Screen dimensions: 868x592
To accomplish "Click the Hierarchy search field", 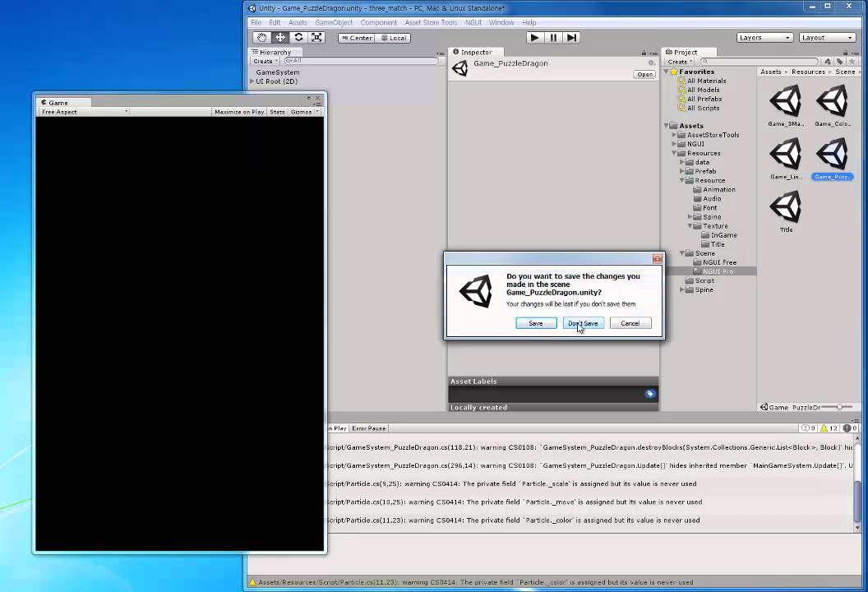I will 361,61.
